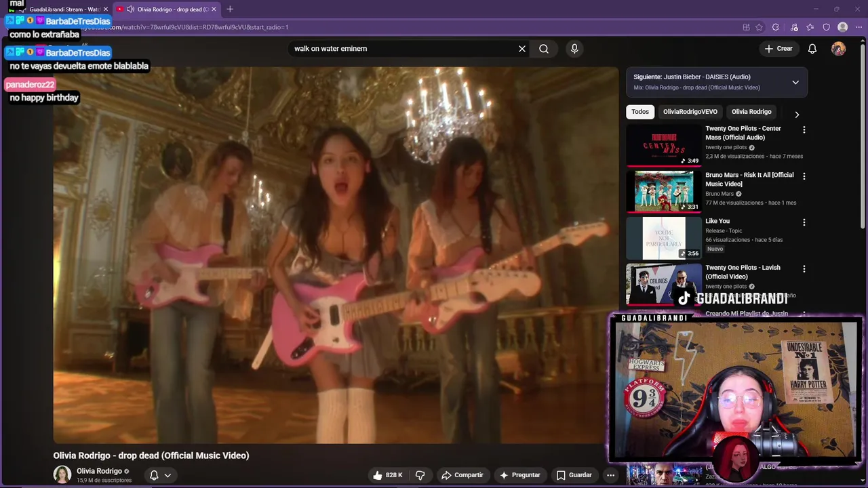This screenshot has width=868, height=488.
Task: Open Olivia Rodrigo channel avatar
Action: coord(62,474)
